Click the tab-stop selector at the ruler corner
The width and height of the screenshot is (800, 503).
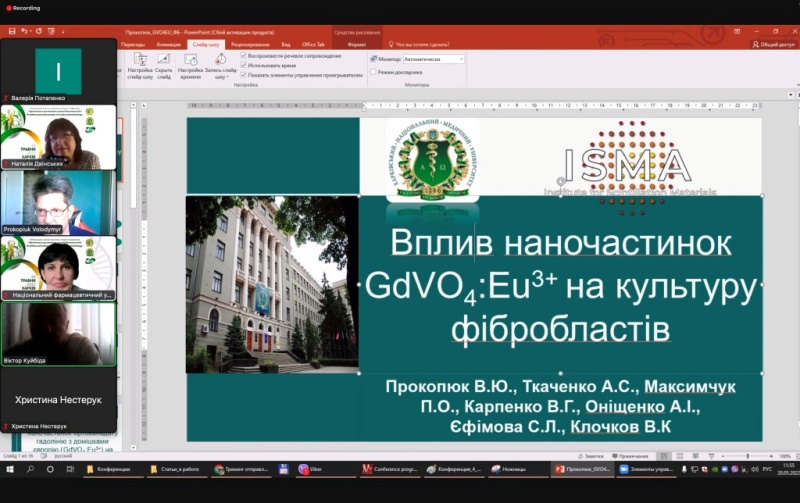[144, 106]
